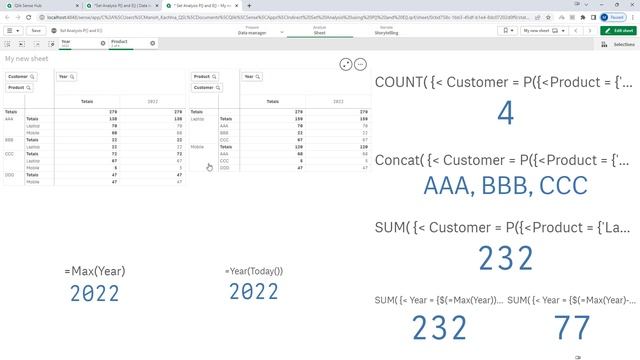Click the 2022 column header in left pivot
640x360 pixels.
pyautogui.click(x=152, y=101)
